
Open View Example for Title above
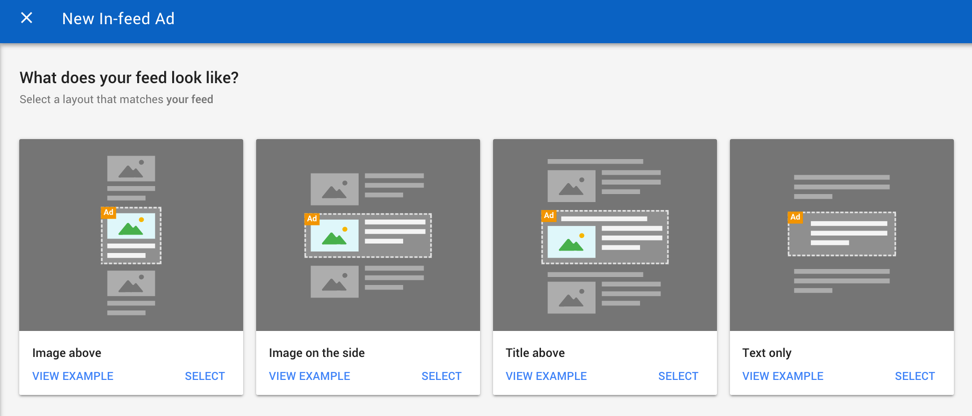546,376
